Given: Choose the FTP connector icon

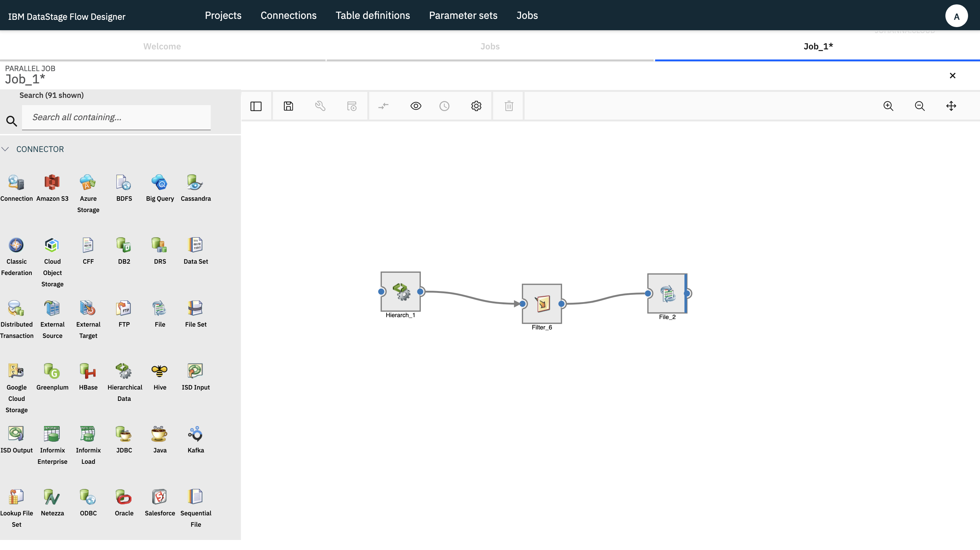Looking at the screenshot, I should 124,308.
